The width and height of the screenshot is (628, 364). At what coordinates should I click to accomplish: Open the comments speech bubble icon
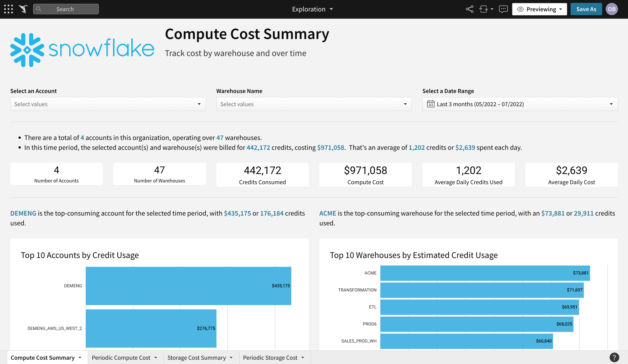coord(503,9)
